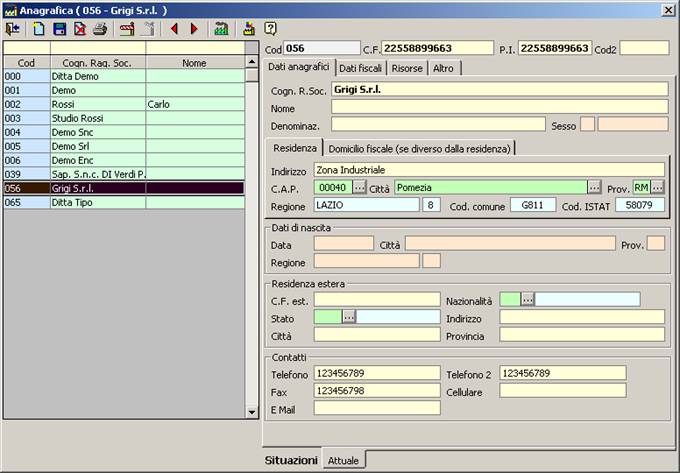Select row 002 Rossi in the list
This screenshot has height=473, width=680.
pyautogui.click(x=97, y=104)
